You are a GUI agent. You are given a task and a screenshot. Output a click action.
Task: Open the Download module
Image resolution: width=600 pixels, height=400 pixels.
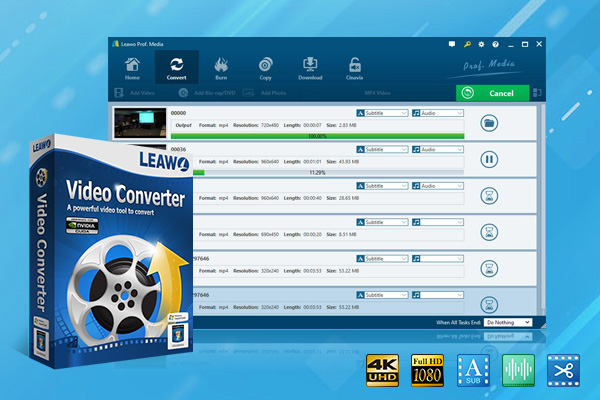click(310, 68)
